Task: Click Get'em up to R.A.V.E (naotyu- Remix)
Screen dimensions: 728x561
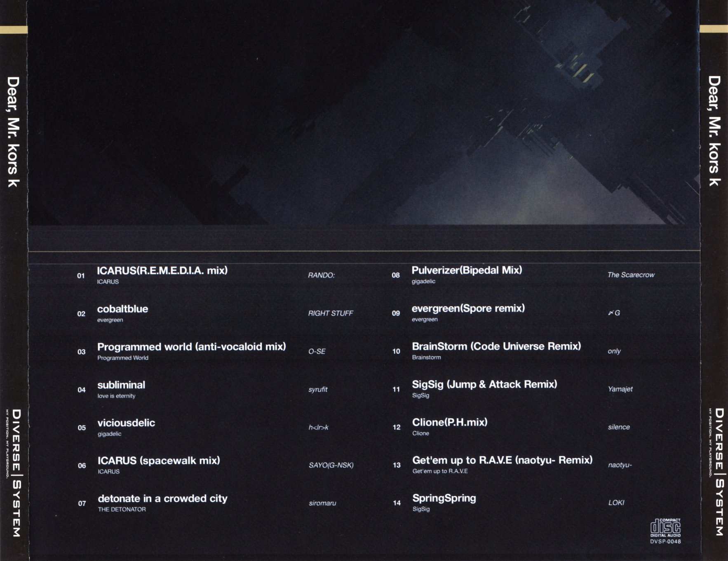Action: tap(502, 460)
